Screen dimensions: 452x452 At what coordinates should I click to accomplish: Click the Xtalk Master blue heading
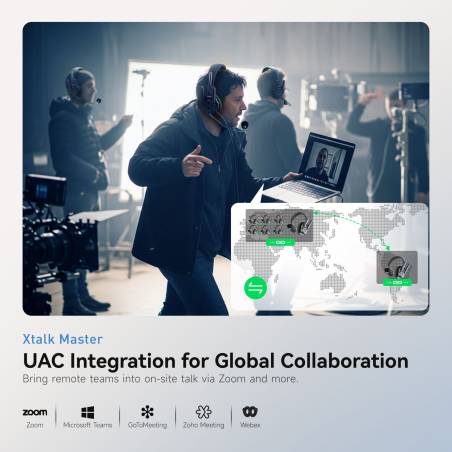coord(63,339)
